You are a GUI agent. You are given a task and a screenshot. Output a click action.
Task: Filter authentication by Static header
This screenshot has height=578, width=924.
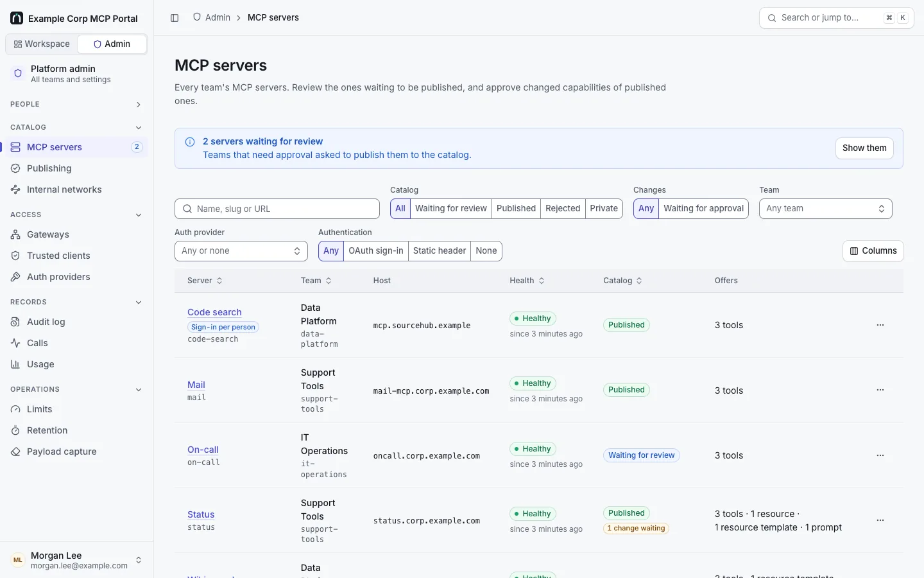pos(440,251)
